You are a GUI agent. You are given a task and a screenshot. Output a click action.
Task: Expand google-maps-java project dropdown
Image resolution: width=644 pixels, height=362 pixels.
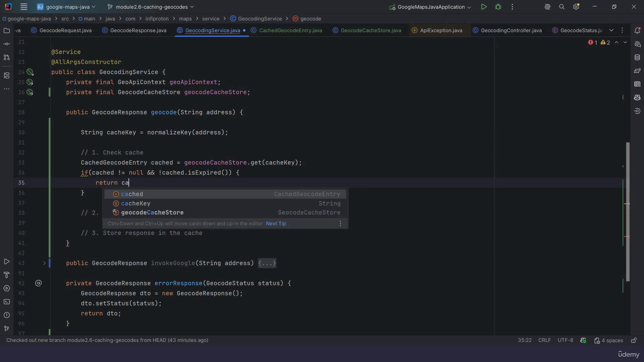pyautogui.click(x=66, y=7)
